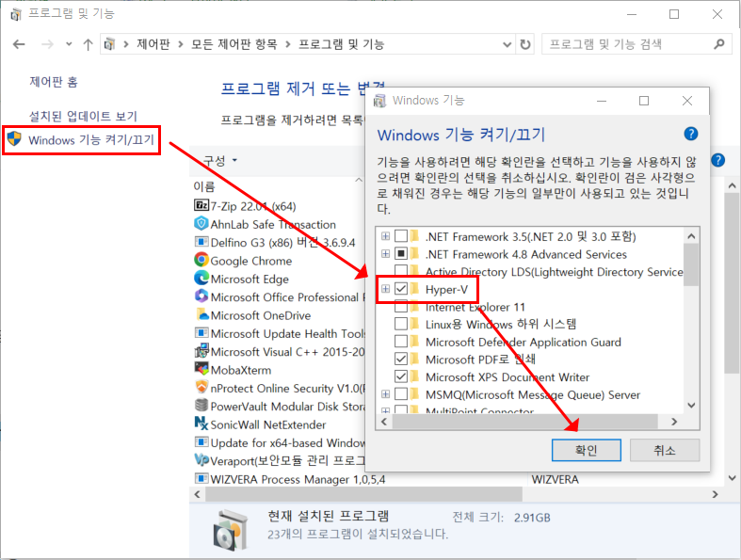Click the Delfino G3 program icon

click(201, 242)
